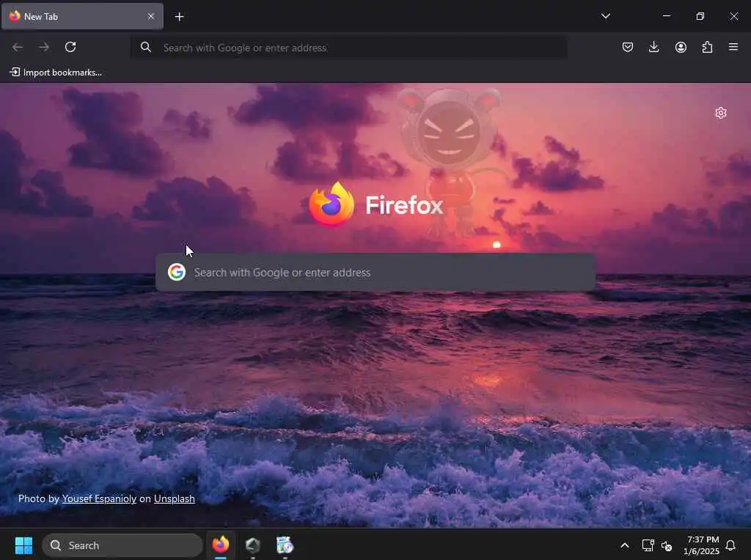Screen dimensions: 751x560
Task: Open the clock showing 7:37 PM
Action: coord(701,545)
